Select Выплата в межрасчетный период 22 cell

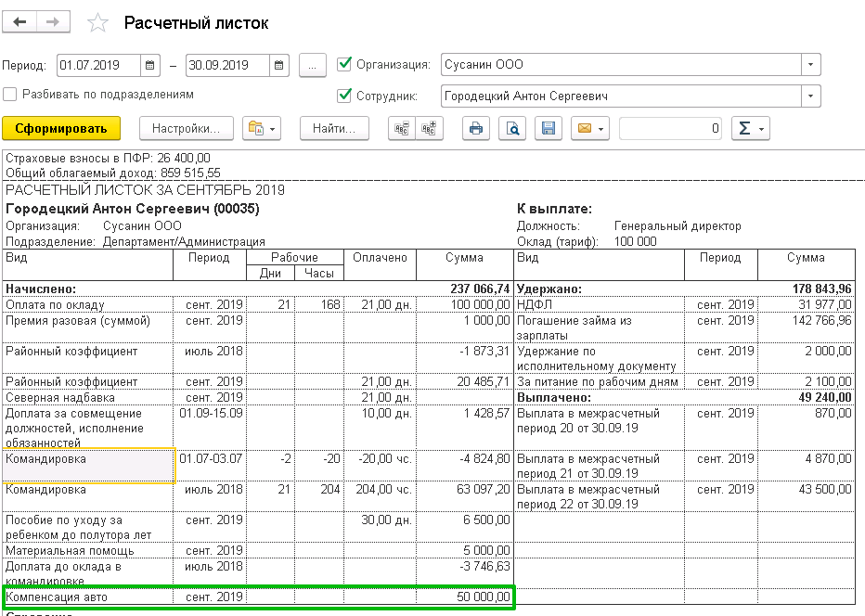pyautogui.click(x=600, y=496)
